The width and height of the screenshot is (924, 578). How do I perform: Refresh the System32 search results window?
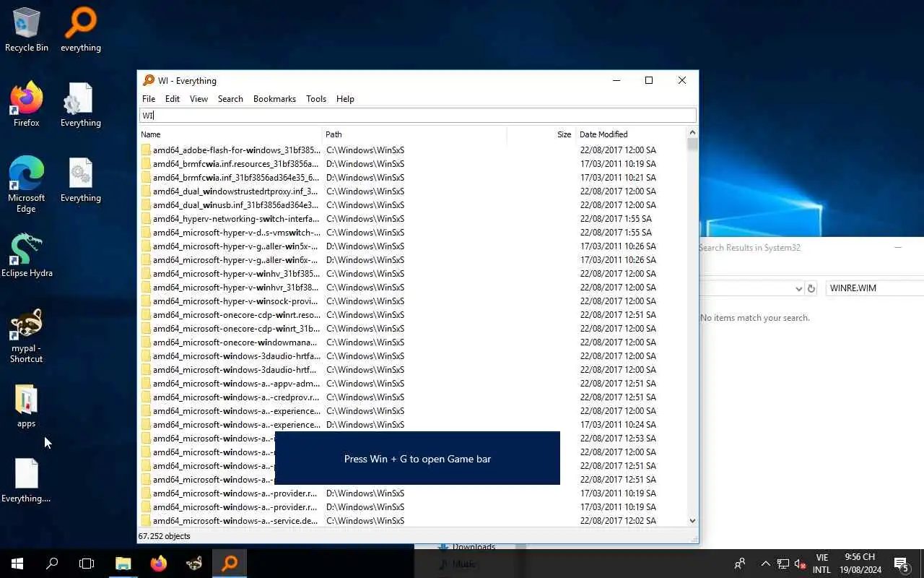811,288
